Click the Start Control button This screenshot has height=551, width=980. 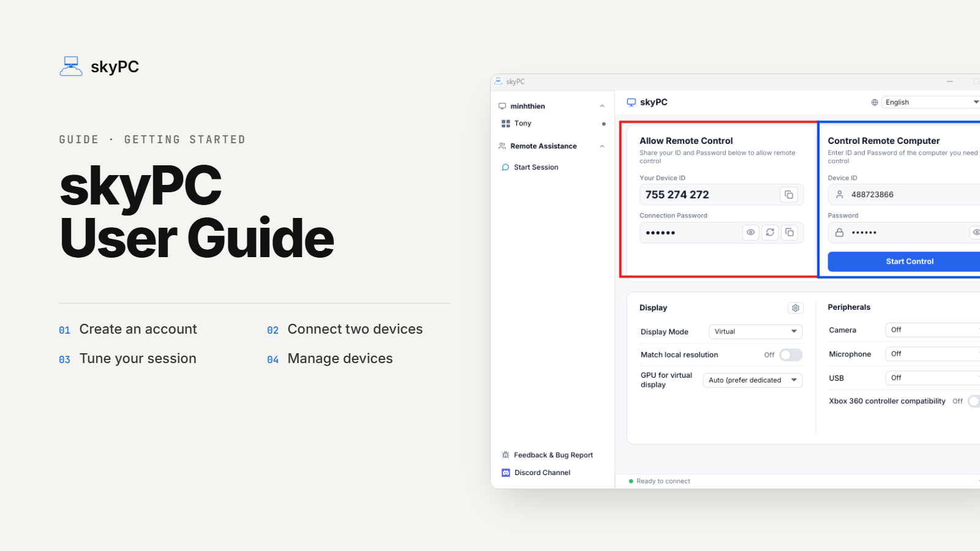coord(904,261)
